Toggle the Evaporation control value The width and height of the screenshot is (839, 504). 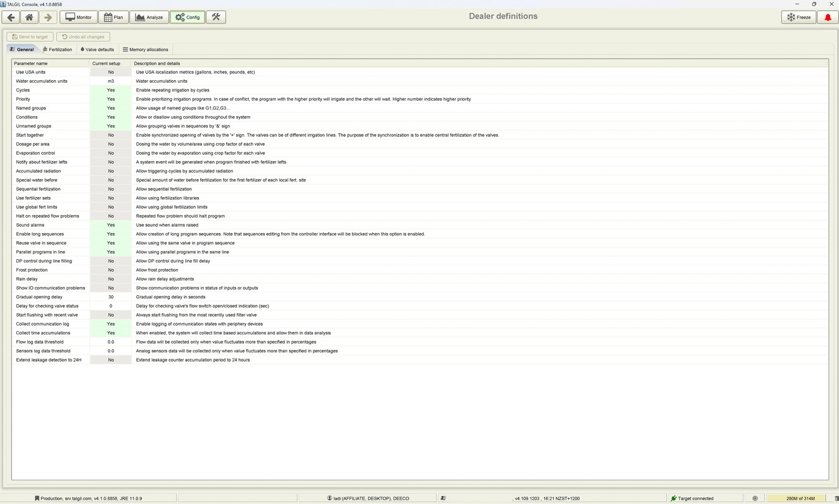111,153
